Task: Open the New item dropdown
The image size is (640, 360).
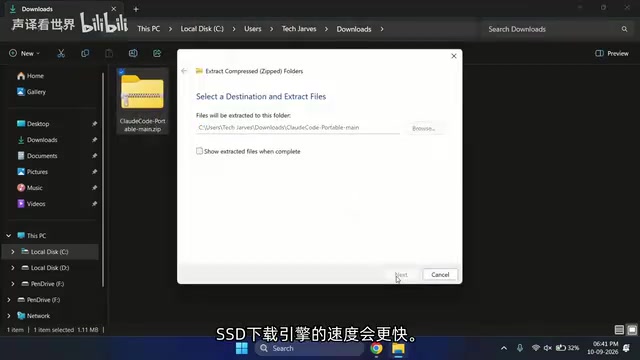Action: (x=24, y=53)
